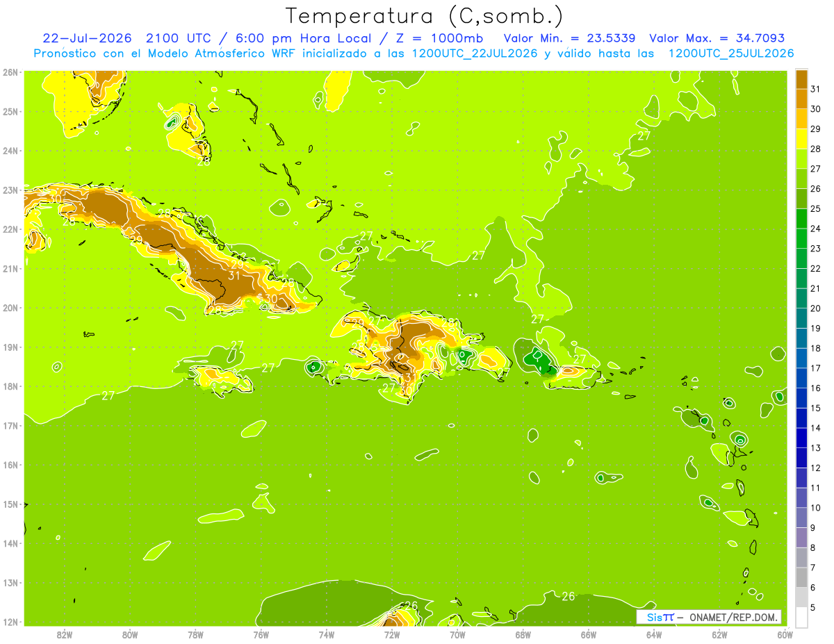Image resolution: width=834 pixels, height=644 pixels.
Task: Click longitude axis label "60W"
Action: point(785,634)
